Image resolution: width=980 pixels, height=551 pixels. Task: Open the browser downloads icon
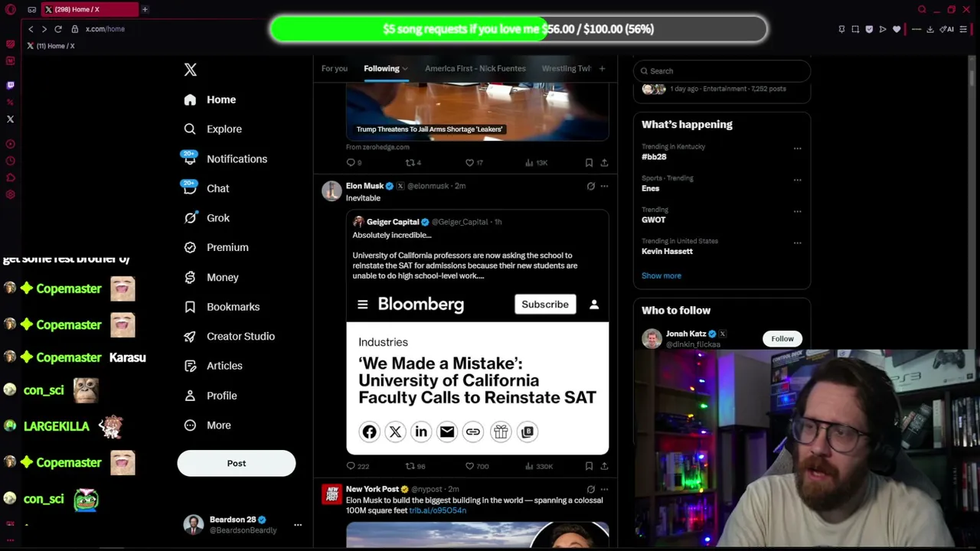click(x=929, y=29)
